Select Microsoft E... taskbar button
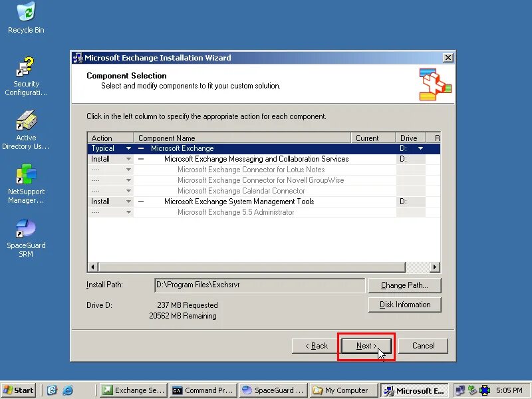 click(x=414, y=390)
